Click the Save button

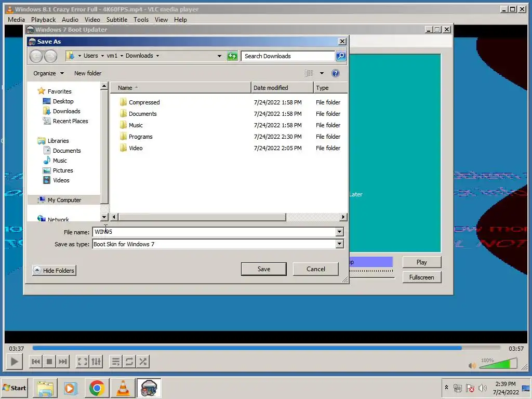coord(263,269)
